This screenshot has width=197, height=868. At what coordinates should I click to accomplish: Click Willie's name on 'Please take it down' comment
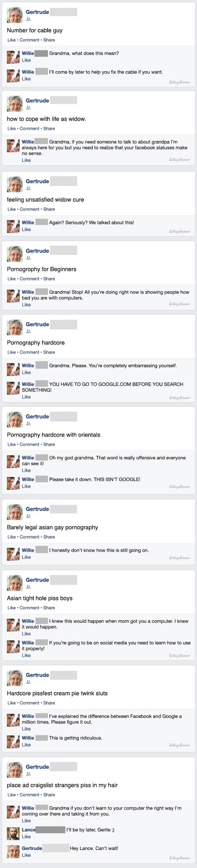point(28,479)
